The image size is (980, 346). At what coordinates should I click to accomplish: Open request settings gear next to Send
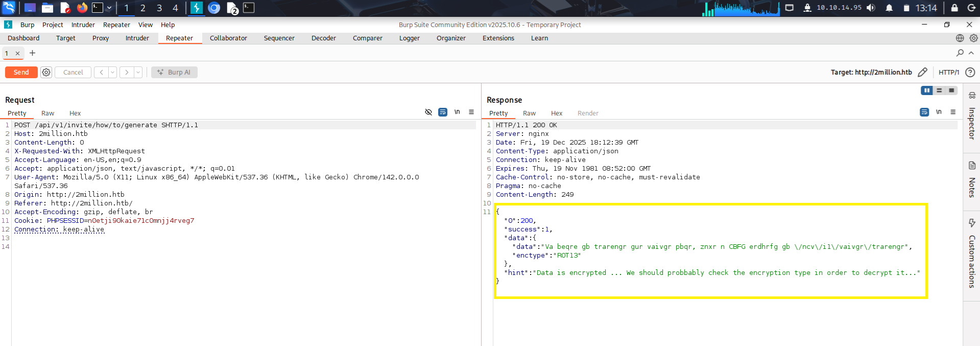click(46, 73)
